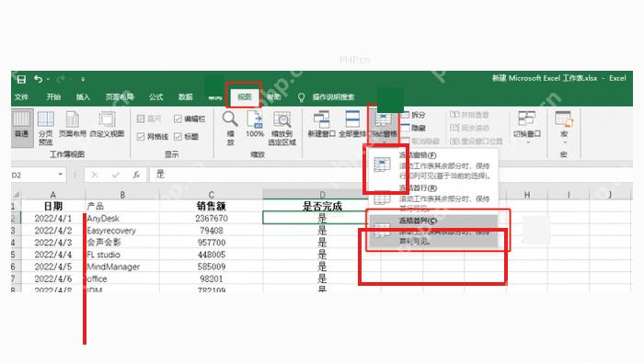This screenshot has width=644, height=363.
Task: Open the 切换窗口 switch windows dropdown
Action: (527, 128)
